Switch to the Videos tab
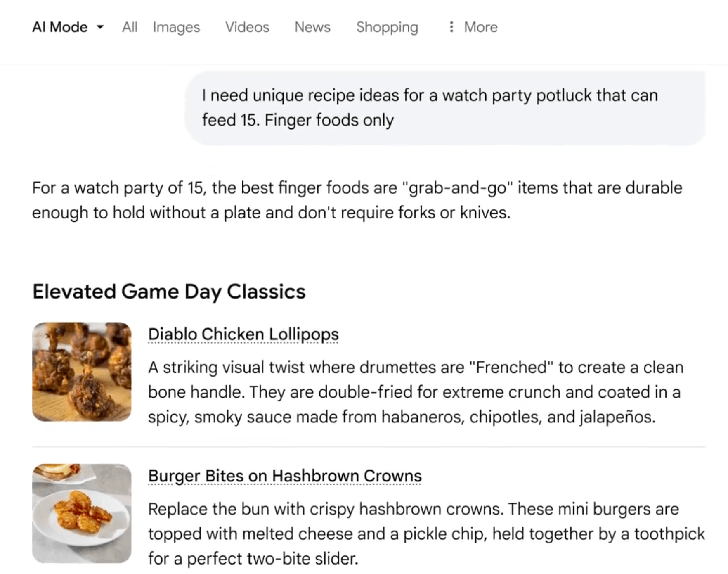The width and height of the screenshot is (728, 574). [x=247, y=27]
